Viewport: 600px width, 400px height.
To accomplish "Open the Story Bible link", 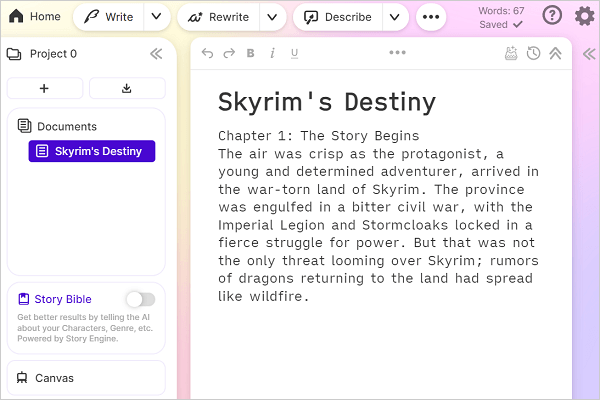I will [x=55, y=299].
